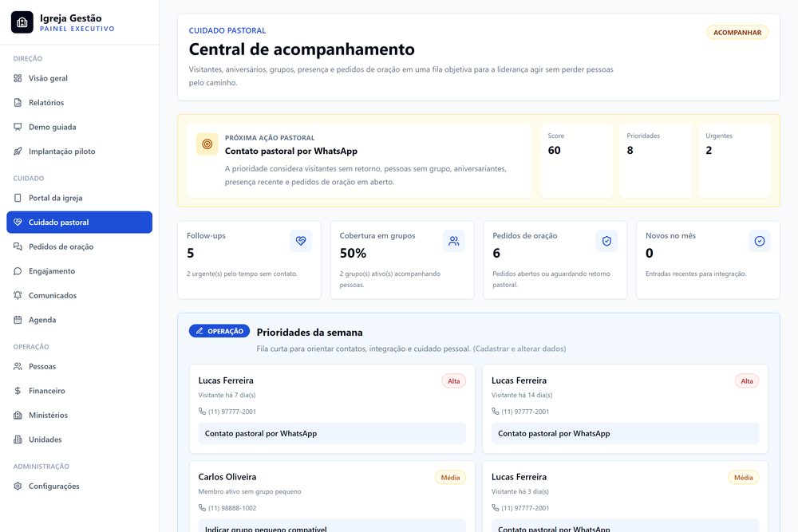The width and height of the screenshot is (798, 532).
Task: Click phone number (11) 98888-1002 of Carlos Oliveira
Action: click(x=232, y=508)
